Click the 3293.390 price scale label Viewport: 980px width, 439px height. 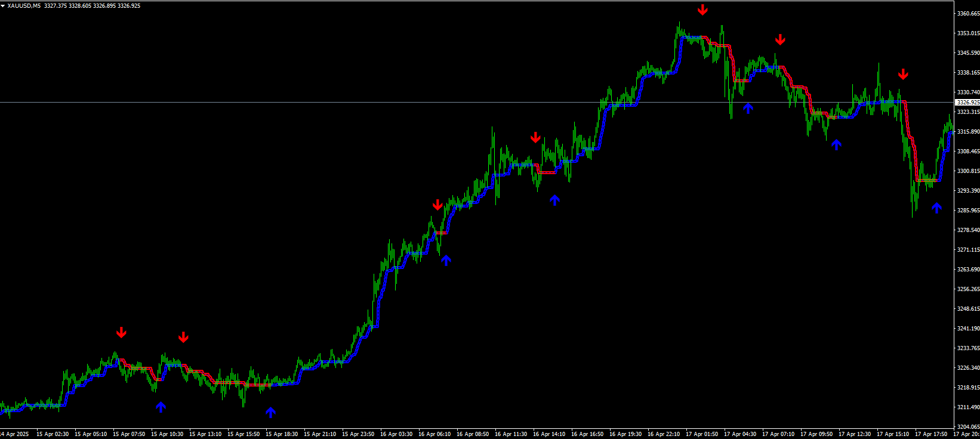tap(968, 191)
